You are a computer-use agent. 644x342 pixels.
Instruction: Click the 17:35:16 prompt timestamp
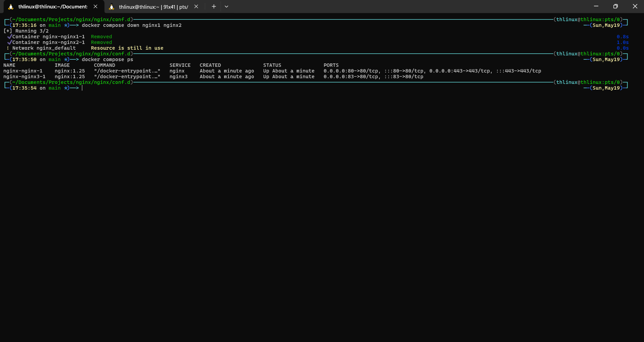(x=25, y=25)
